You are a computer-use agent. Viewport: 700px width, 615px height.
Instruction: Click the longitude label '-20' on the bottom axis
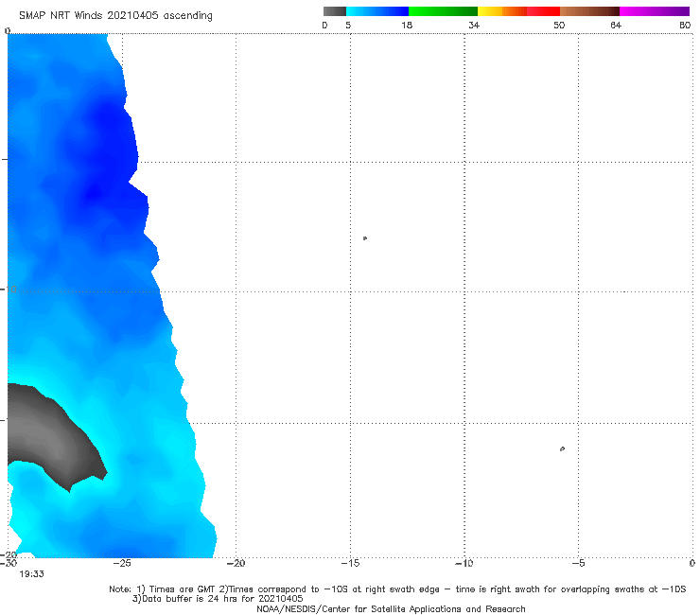(x=236, y=563)
